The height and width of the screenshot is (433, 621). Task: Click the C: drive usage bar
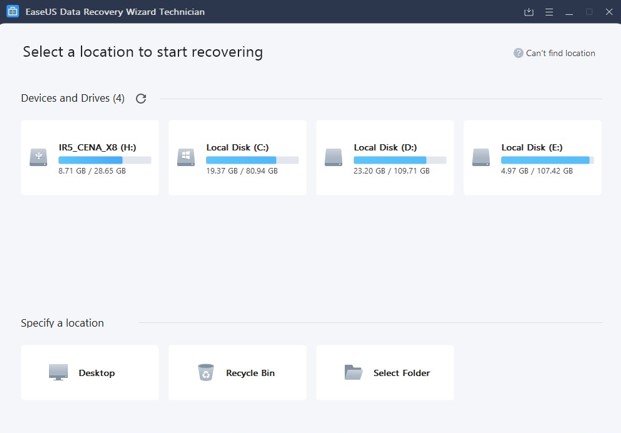click(252, 160)
